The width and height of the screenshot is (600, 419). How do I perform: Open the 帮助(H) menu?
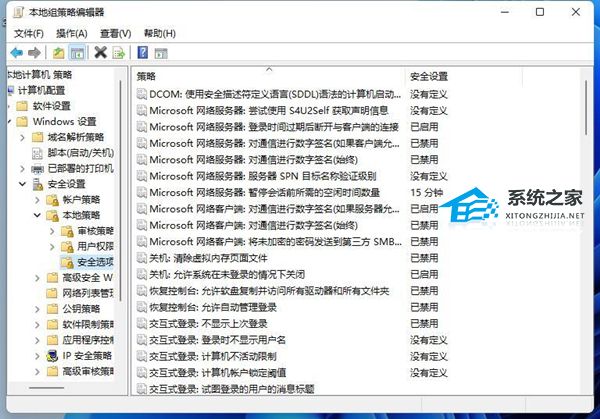pos(160,34)
